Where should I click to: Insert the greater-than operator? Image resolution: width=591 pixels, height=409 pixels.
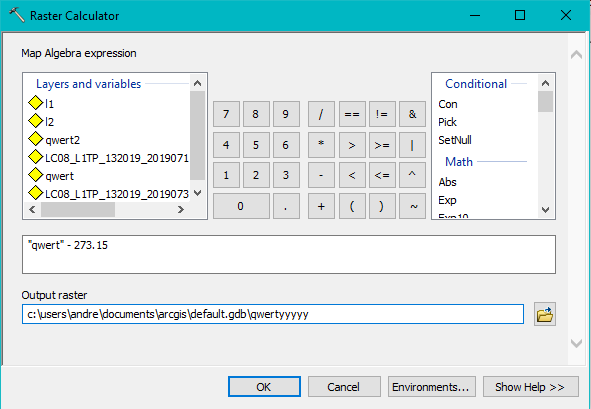click(x=352, y=145)
